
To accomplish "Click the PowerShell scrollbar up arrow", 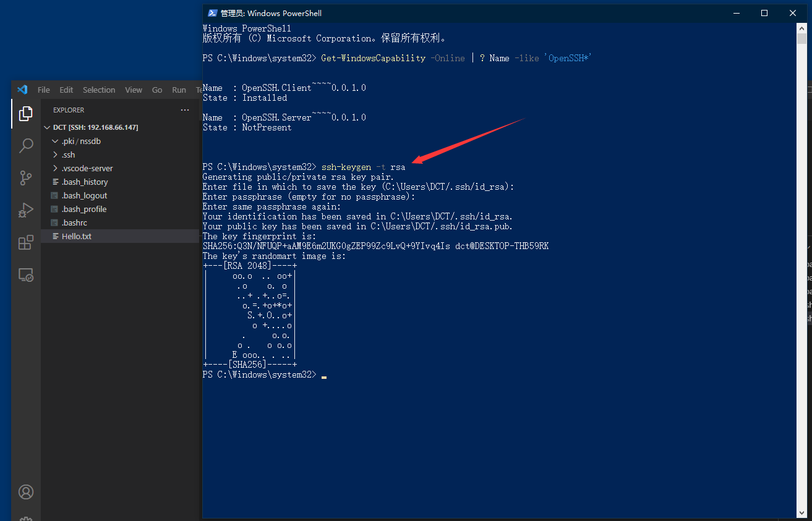I will (x=801, y=30).
